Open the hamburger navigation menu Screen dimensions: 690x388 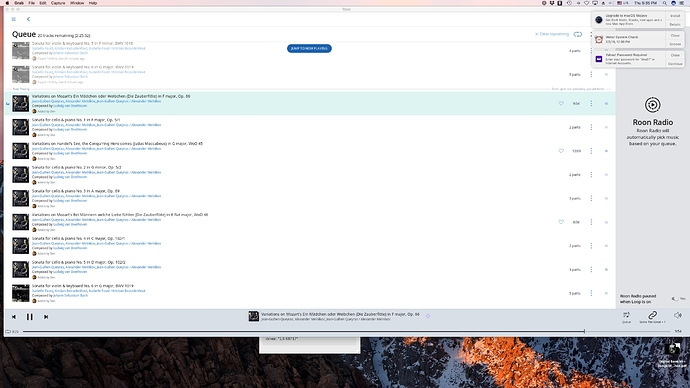coord(14,19)
